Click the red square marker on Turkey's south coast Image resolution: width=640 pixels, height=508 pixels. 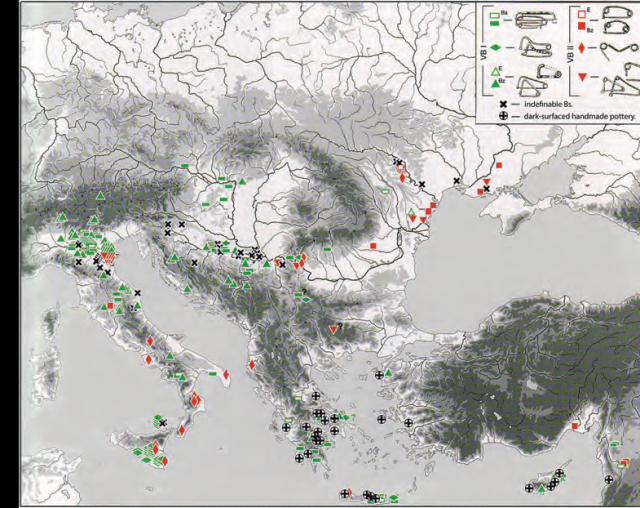[x=577, y=424]
